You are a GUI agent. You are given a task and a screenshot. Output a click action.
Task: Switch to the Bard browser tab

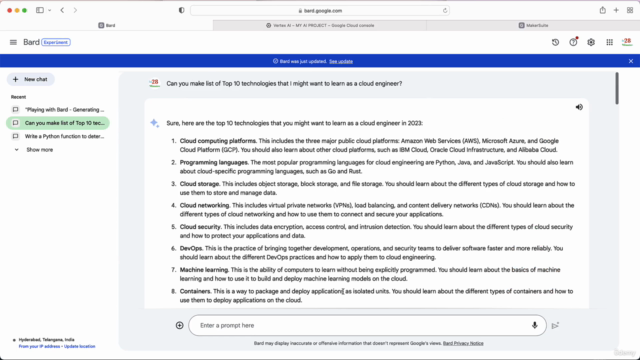click(107, 25)
